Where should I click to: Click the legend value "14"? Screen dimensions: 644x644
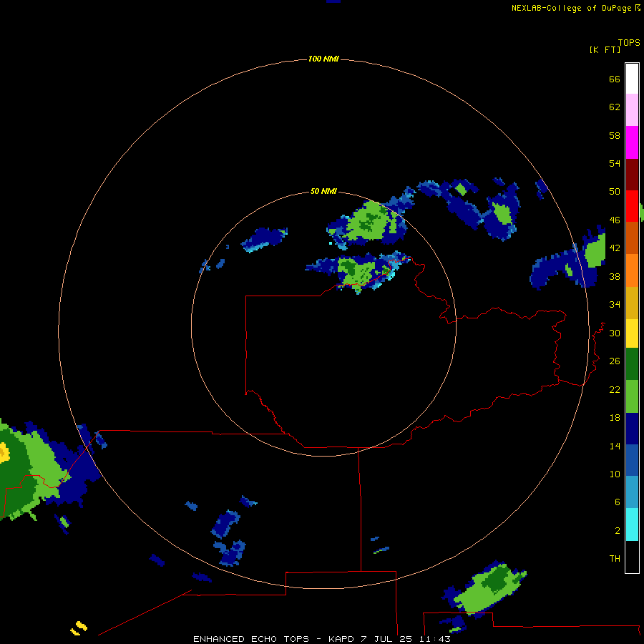615,446
